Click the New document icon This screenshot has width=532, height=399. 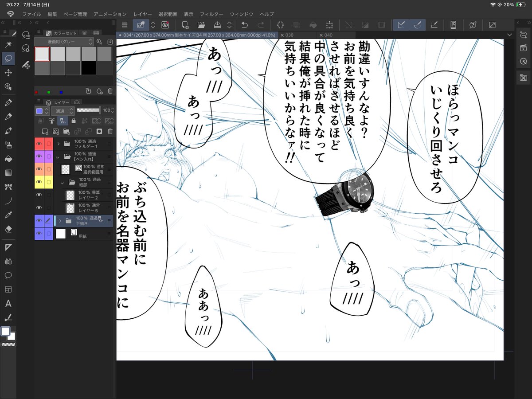point(185,25)
